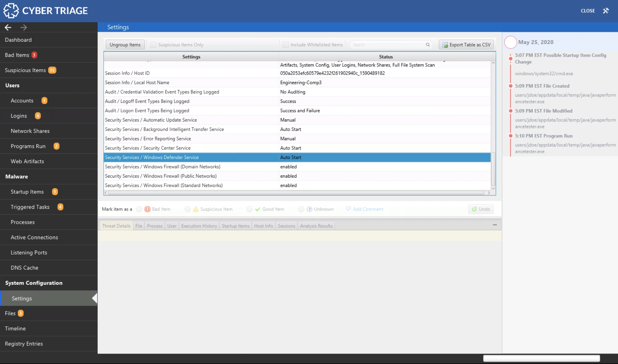Mark item as Bad Item radio button

tap(139, 209)
